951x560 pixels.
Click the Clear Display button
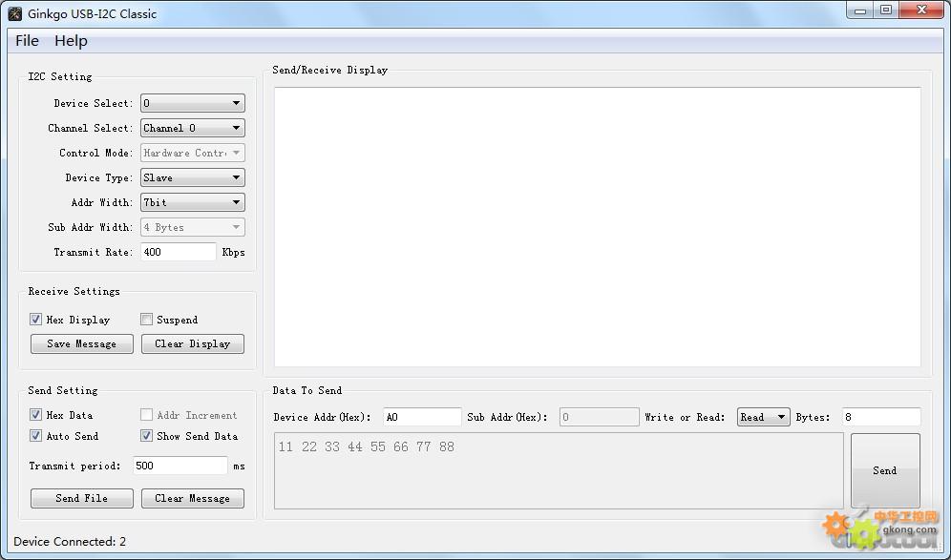pos(193,343)
